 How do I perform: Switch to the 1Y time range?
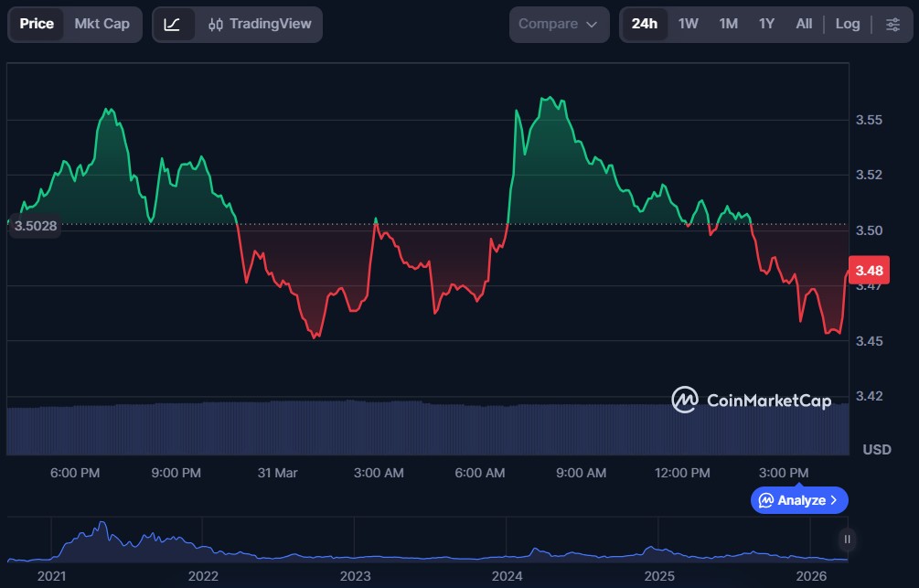click(766, 25)
